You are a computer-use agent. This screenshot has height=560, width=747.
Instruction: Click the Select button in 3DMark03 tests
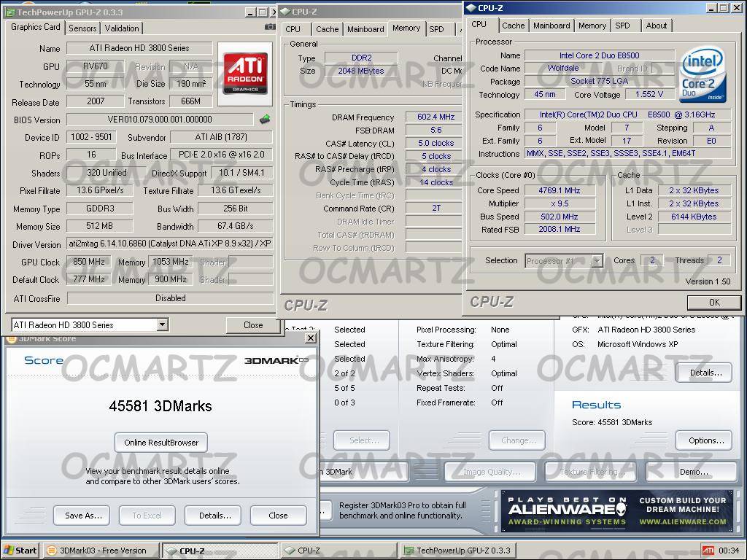pyautogui.click(x=362, y=440)
